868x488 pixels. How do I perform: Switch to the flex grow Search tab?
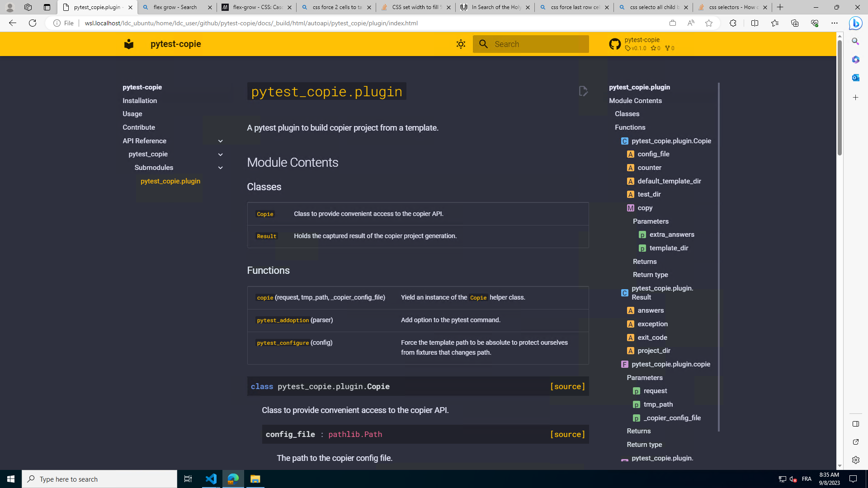(x=176, y=7)
